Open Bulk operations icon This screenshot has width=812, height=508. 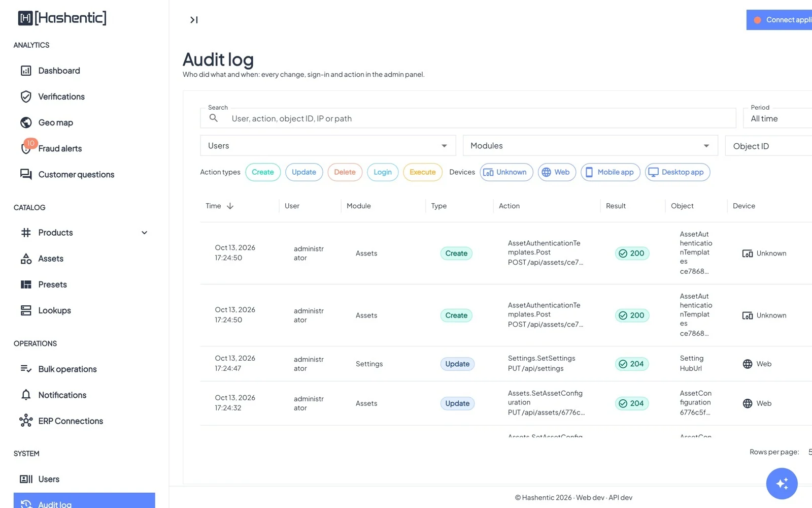pyautogui.click(x=26, y=369)
